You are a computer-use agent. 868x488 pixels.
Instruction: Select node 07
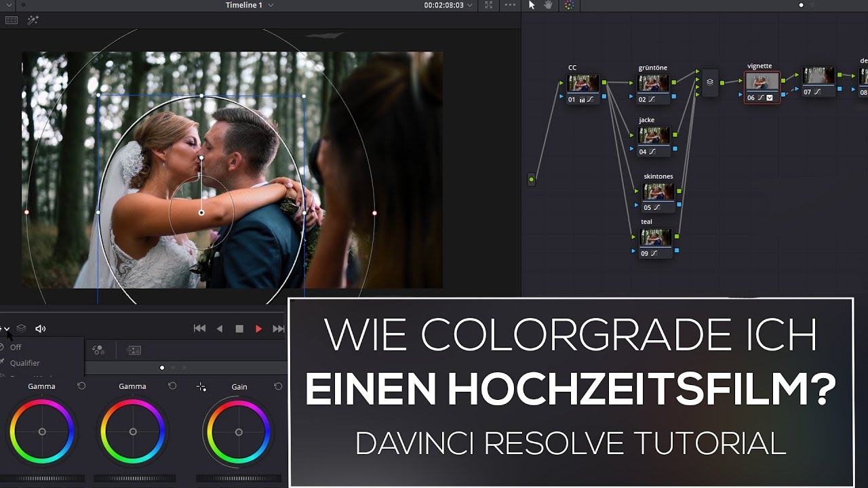[818, 81]
